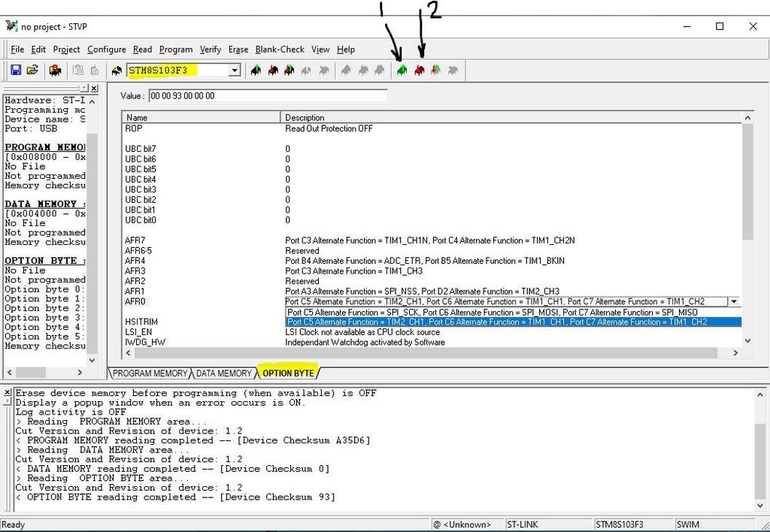This screenshot has height=532, width=770.
Task: Click the green chip icon under arrow 1
Action: [x=402, y=71]
